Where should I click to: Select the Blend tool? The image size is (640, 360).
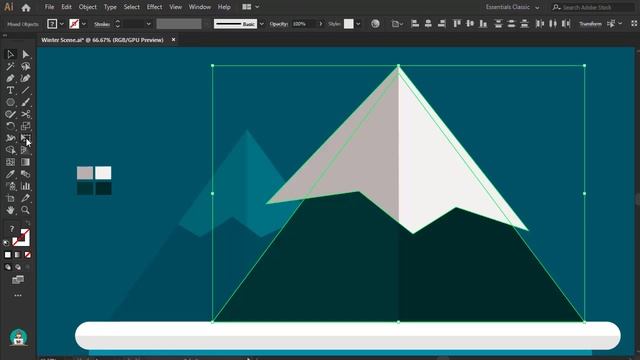tap(25, 174)
